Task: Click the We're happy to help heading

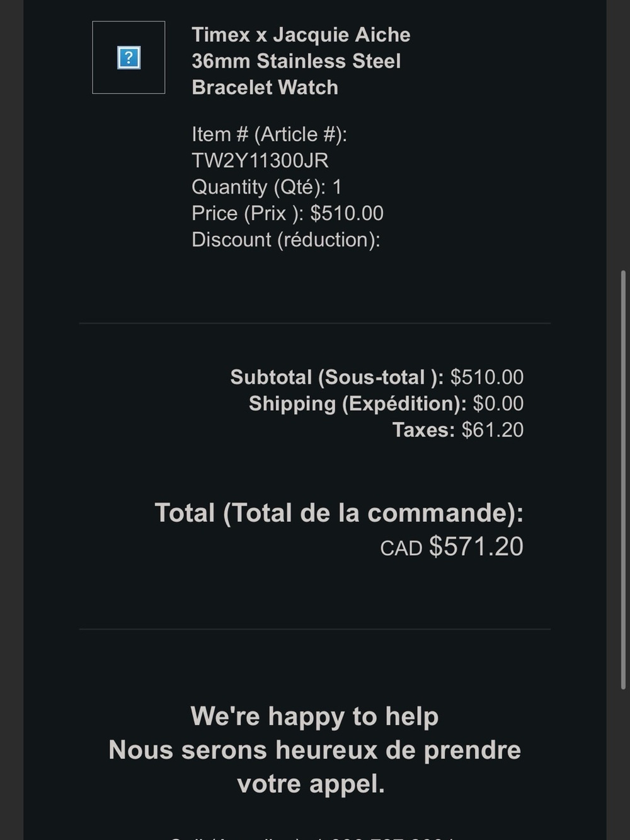Action: point(315,716)
